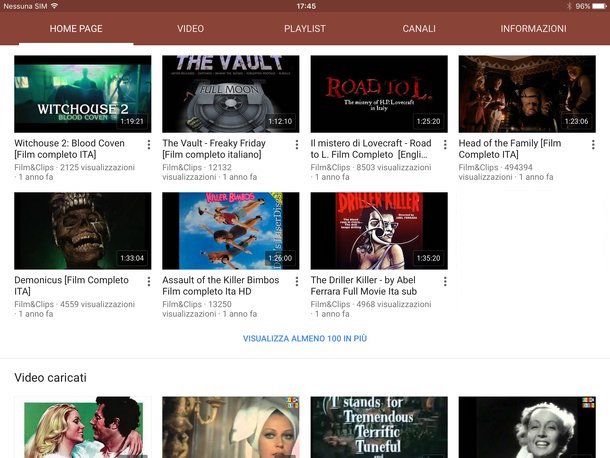The height and width of the screenshot is (458, 610).
Task: Tap the Bluetooth status icon
Action: [569, 6]
